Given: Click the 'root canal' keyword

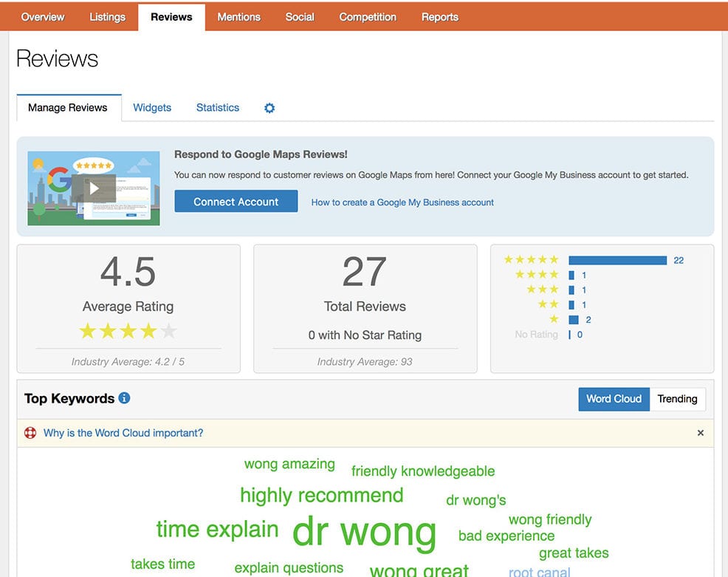Looking at the screenshot, I should 539,571.
